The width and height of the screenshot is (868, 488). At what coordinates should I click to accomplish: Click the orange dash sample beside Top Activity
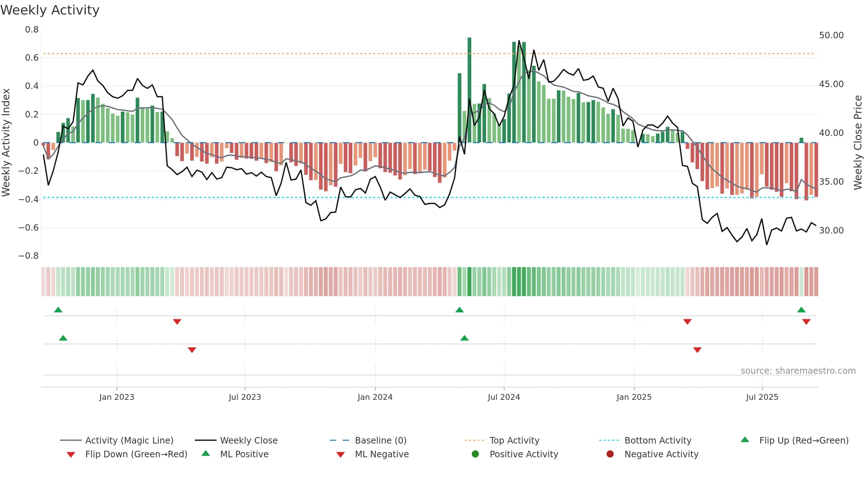coord(474,440)
